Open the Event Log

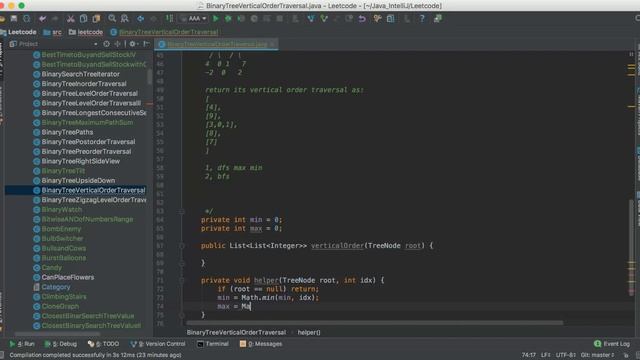pos(612,344)
